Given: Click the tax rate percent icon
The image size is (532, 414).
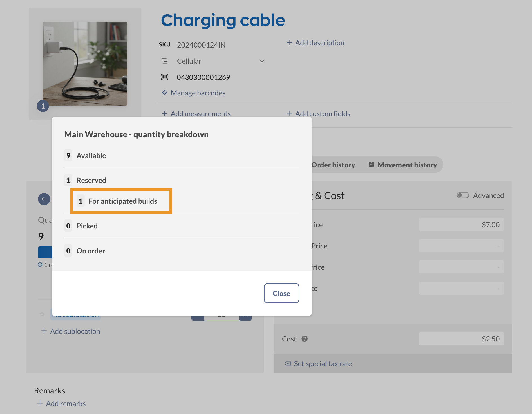Looking at the screenshot, I should tap(288, 364).
